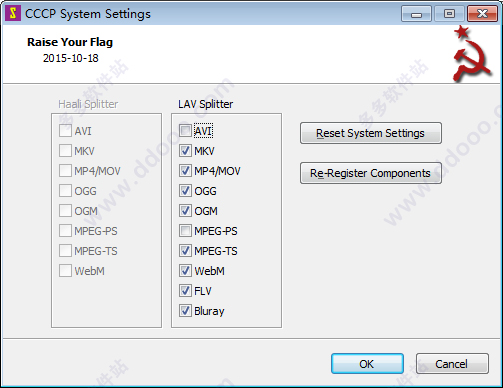Toggle MP4/MOV under Haali Splitter
The width and height of the screenshot is (503, 388).
click(65, 171)
